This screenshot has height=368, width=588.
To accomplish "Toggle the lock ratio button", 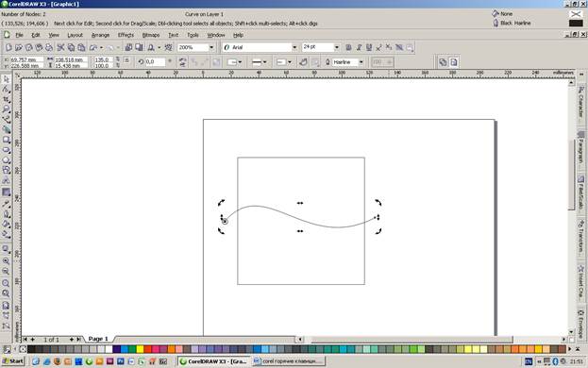I will (126, 60).
